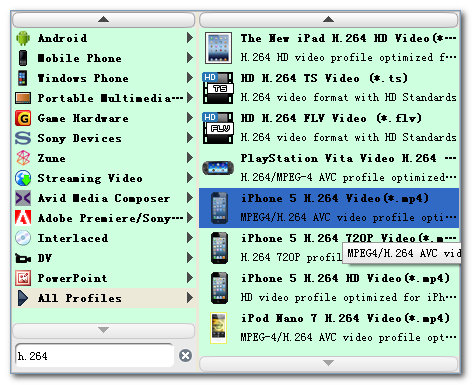
Task: Click the Avid Media Composer icon
Action: coord(23,198)
